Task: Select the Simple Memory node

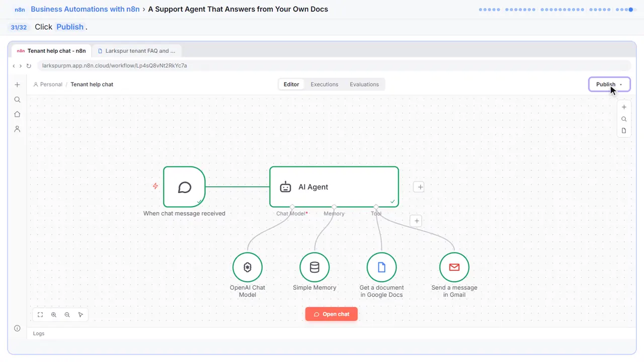Action: pos(314,267)
